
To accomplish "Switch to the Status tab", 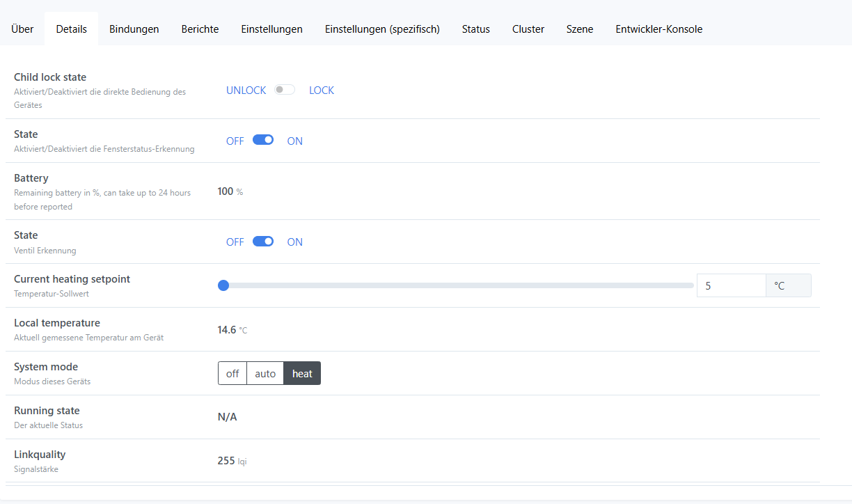I will [476, 29].
